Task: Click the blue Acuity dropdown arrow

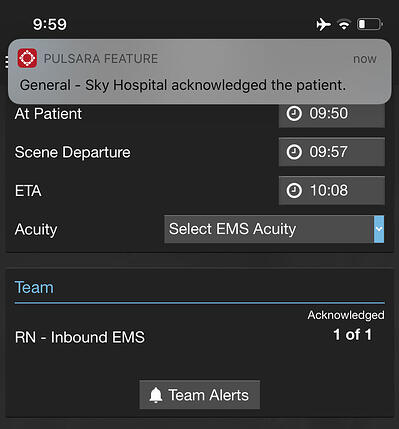Action: (x=379, y=229)
